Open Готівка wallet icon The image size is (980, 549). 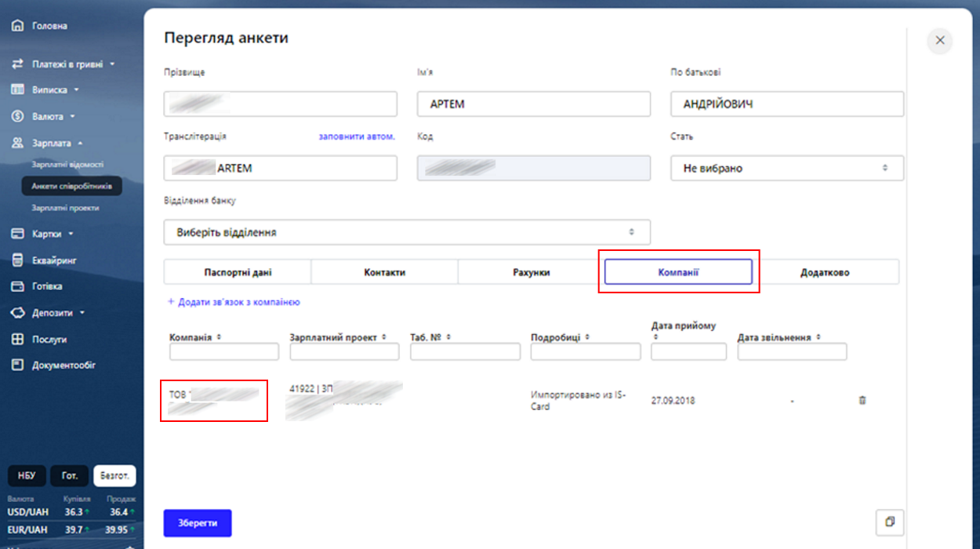pyautogui.click(x=18, y=286)
